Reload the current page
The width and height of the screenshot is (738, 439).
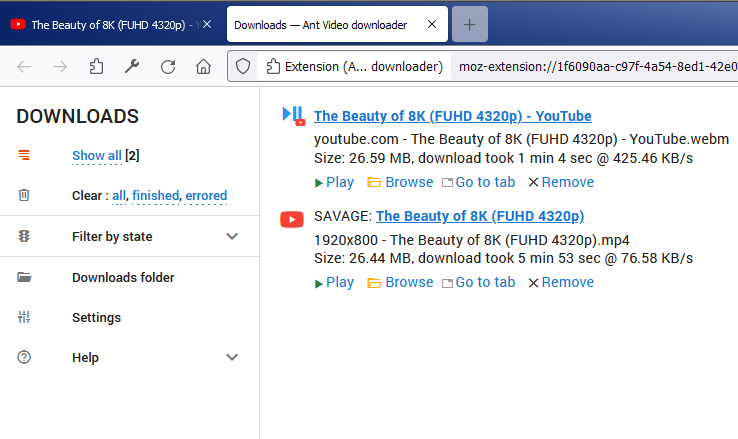point(168,67)
